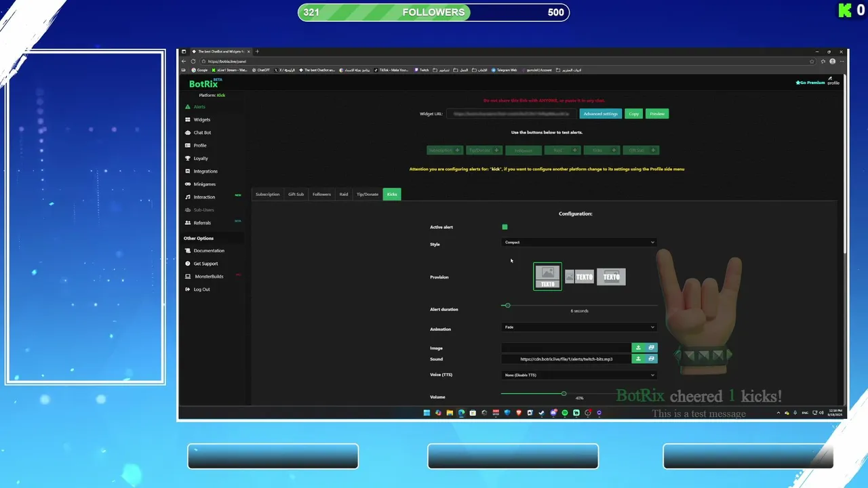Viewport: 868px width, 488px height.
Task: Click the Advanced settings button
Action: click(x=600, y=114)
